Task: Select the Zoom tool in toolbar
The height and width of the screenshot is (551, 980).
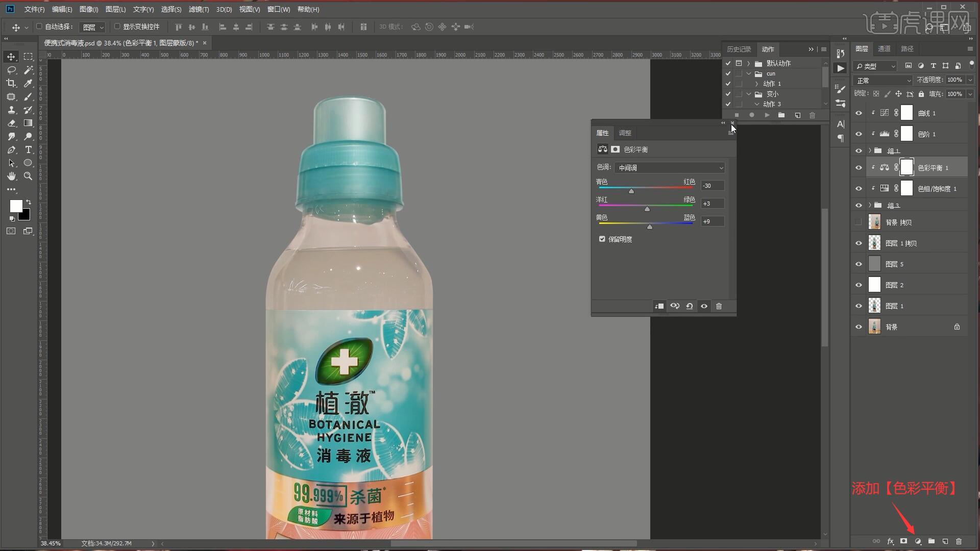Action: 29,176
